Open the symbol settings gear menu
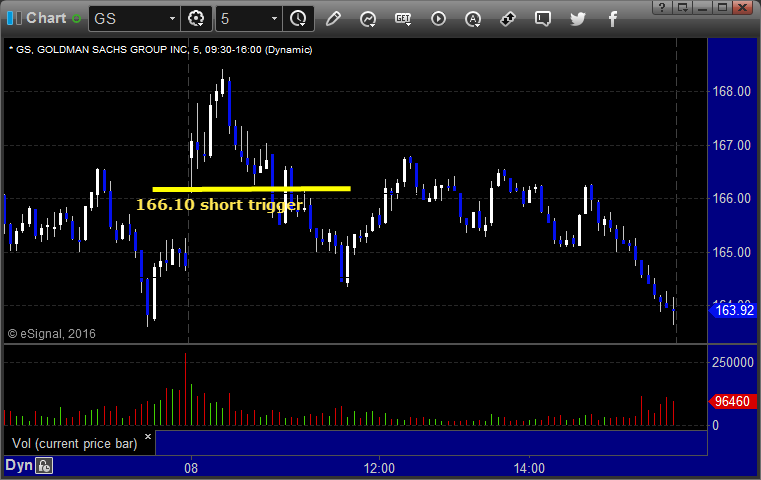This screenshot has width=761, height=480. pyautogui.click(x=196, y=19)
